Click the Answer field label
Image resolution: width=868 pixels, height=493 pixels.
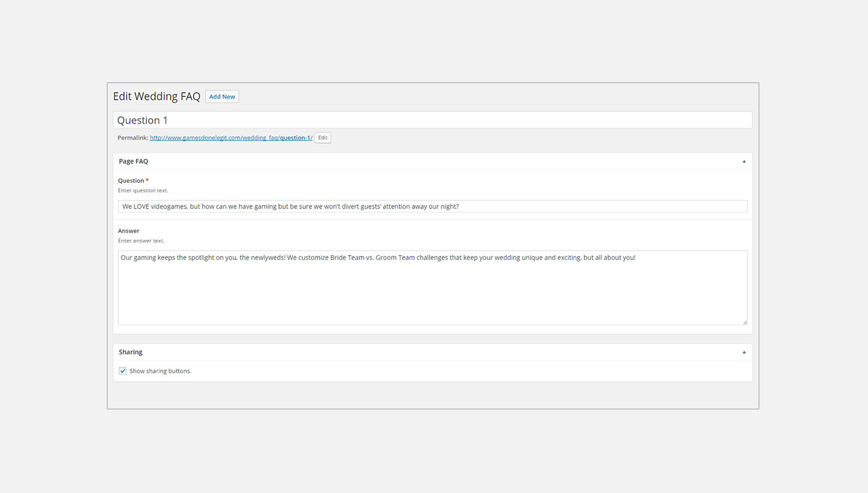coord(128,231)
